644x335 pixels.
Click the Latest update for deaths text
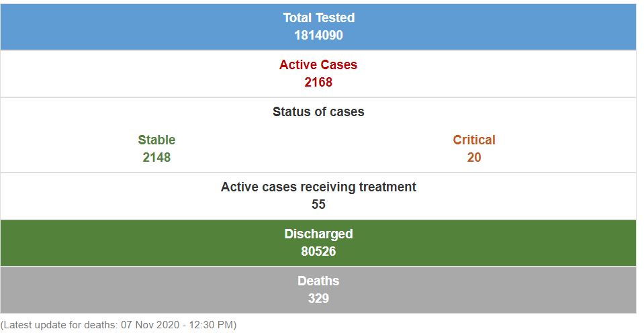59,326
